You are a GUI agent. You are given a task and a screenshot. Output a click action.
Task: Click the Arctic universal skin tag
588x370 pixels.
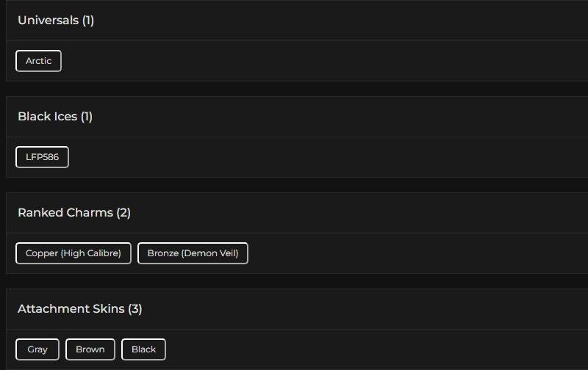[38, 61]
